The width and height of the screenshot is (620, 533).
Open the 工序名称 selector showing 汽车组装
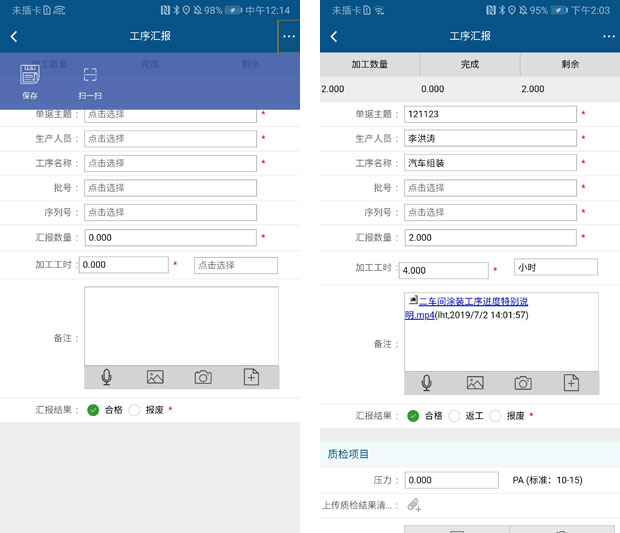click(x=490, y=163)
